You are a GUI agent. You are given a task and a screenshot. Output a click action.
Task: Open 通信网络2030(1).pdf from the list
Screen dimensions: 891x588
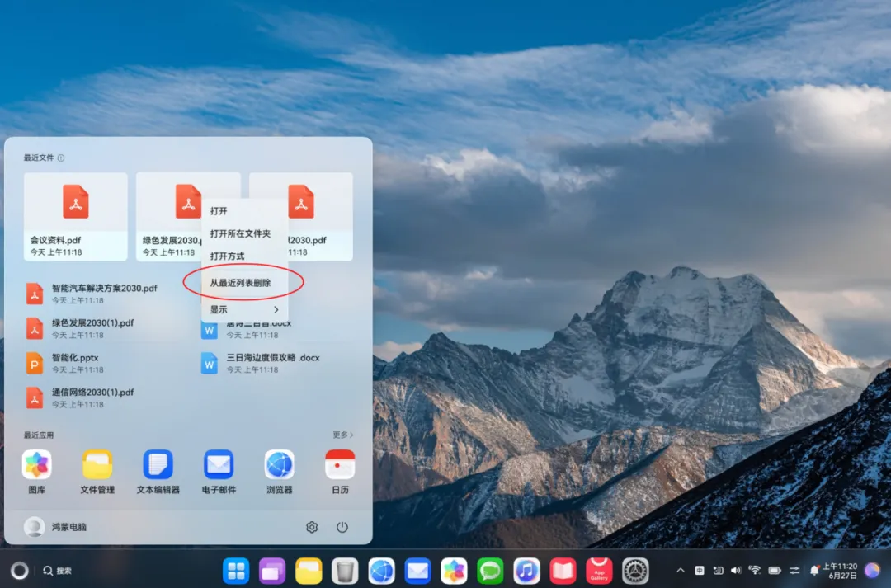pyautogui.click(x=81, y=397)
